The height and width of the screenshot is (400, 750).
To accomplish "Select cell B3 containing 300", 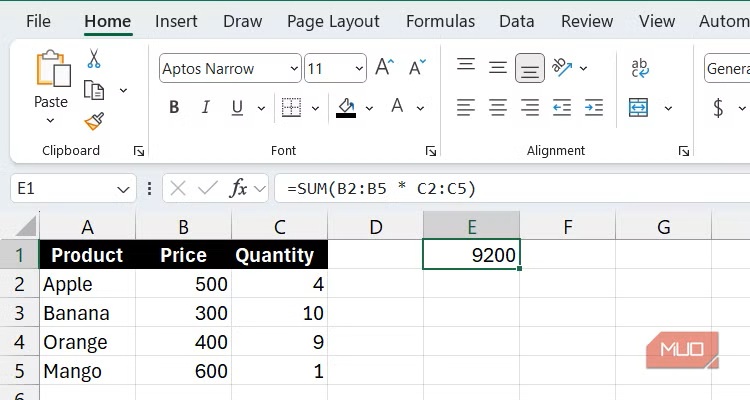I will pos(183,313).
